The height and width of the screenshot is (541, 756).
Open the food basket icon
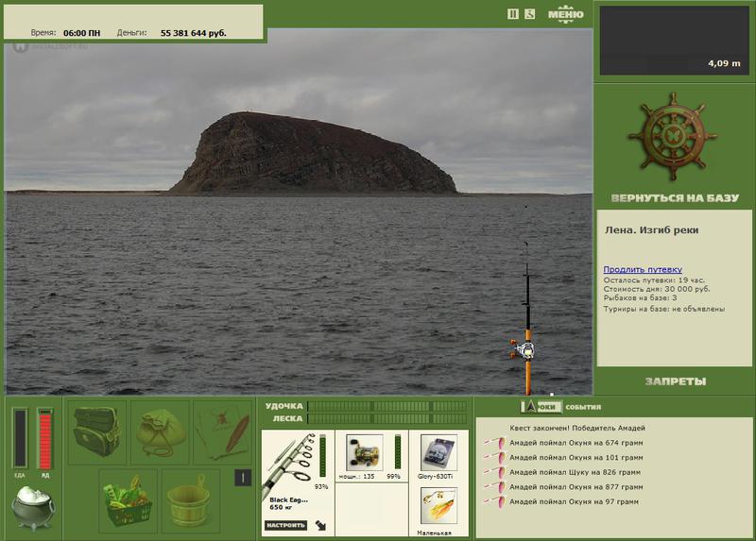129,500
